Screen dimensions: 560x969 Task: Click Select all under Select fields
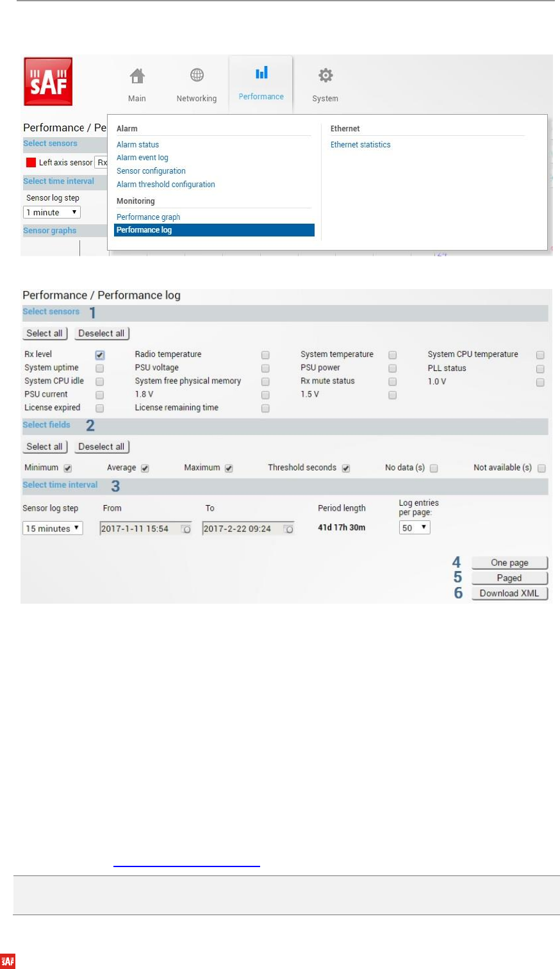click(x=45, y=447)
